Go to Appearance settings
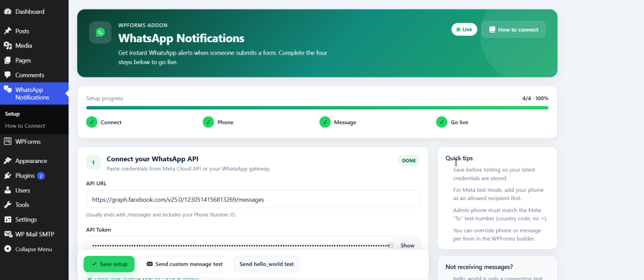 pyautogui.click(x=34, y=160)
